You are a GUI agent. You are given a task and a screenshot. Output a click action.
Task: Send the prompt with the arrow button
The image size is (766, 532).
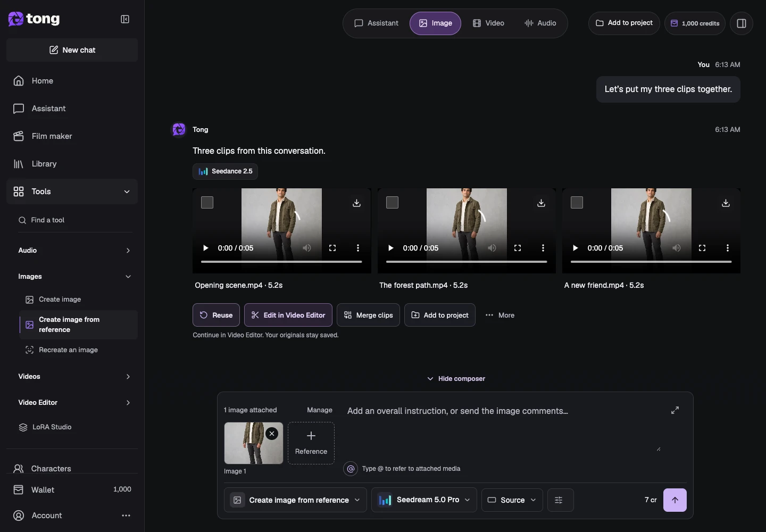click(x=675, y=500)
